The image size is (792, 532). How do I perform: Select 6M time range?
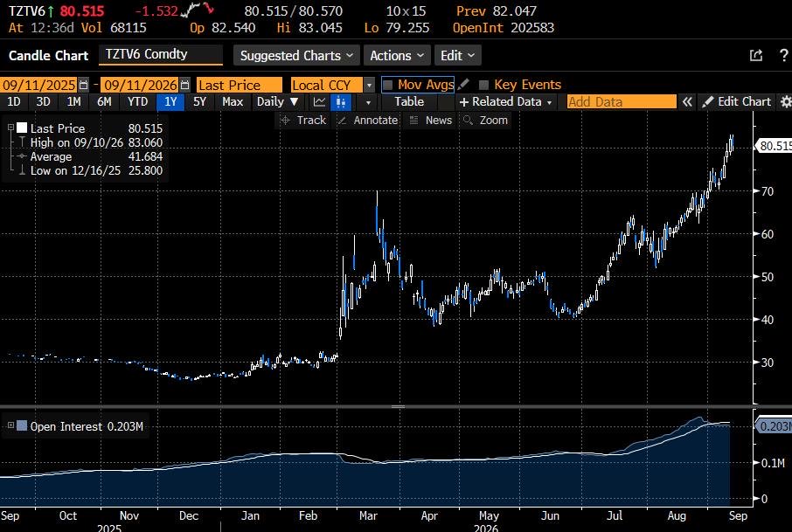[x=104, y=102]
